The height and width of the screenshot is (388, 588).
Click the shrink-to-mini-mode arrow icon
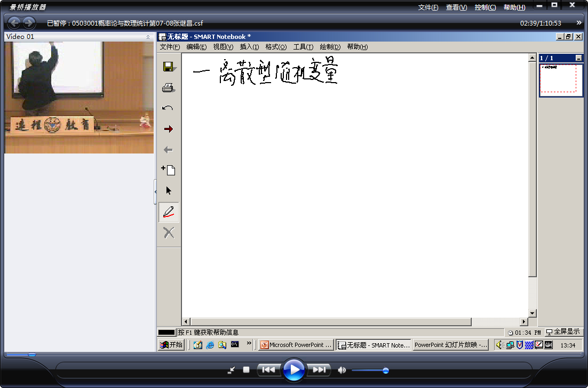click(232, 370)
